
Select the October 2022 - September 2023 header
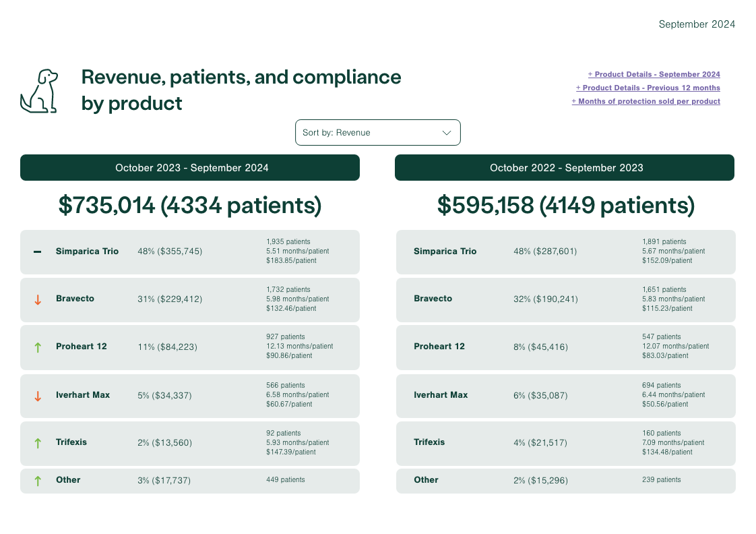coord(565,168)
